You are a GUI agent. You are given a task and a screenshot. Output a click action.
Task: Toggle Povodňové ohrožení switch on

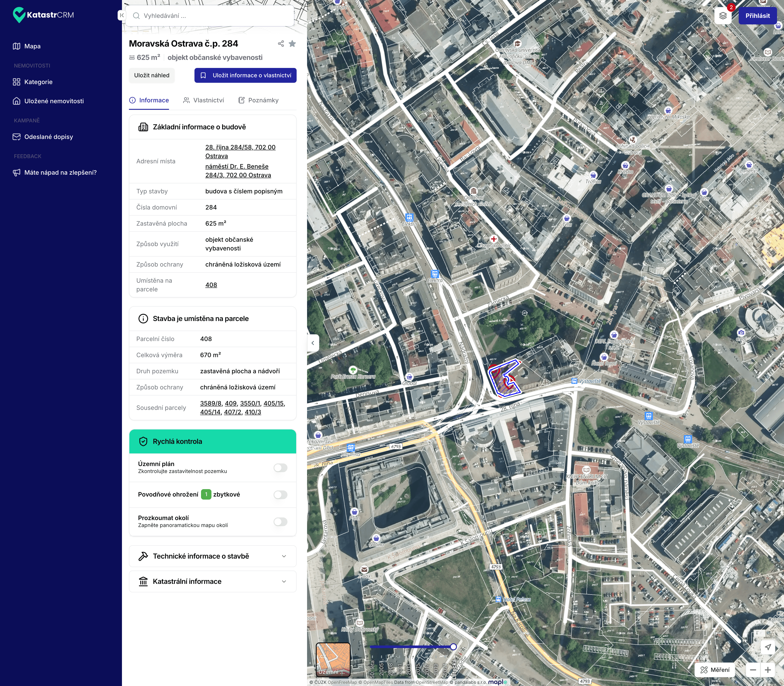coord(280,495)
